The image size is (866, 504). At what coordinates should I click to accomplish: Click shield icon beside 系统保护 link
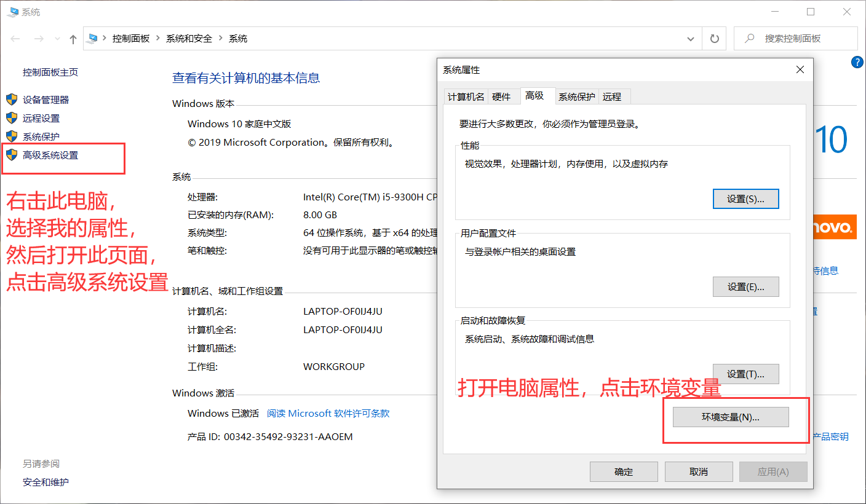tap(12, 136)
